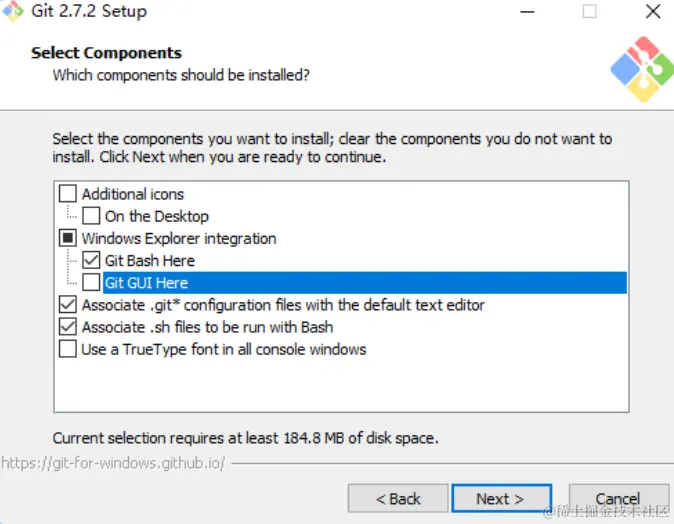Enable the Additional icons checkbox
Viewport: 674px width, 524px height.
tap(68, 194)
